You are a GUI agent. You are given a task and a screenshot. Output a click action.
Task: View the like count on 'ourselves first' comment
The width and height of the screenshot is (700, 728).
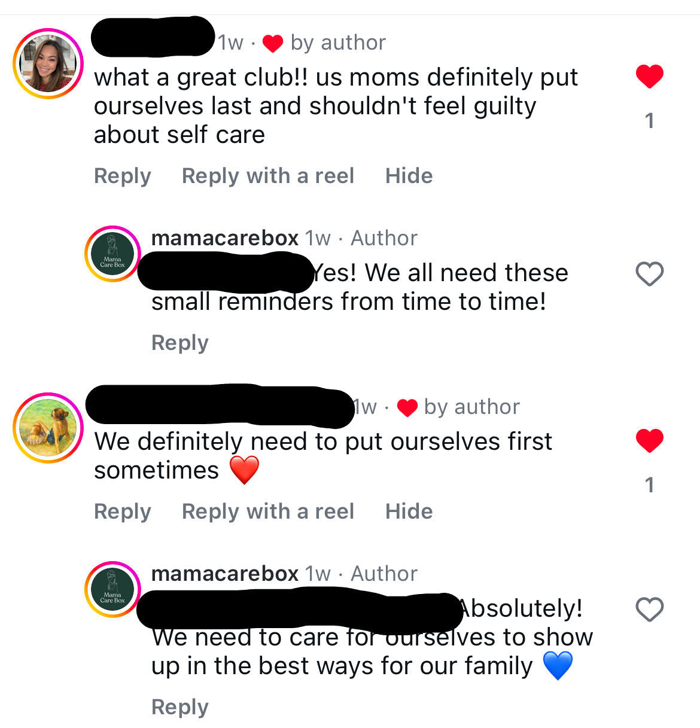[x=649, y=485]
